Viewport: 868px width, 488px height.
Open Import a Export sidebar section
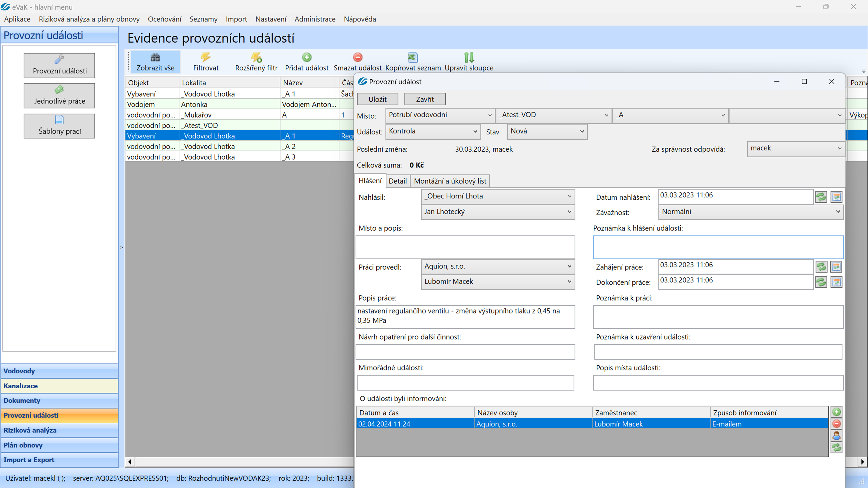click(59, 460)
